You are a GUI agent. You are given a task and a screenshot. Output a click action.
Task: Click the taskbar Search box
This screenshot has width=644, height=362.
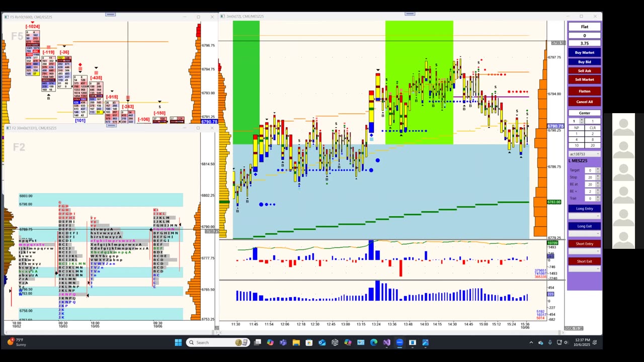(217, 342)
